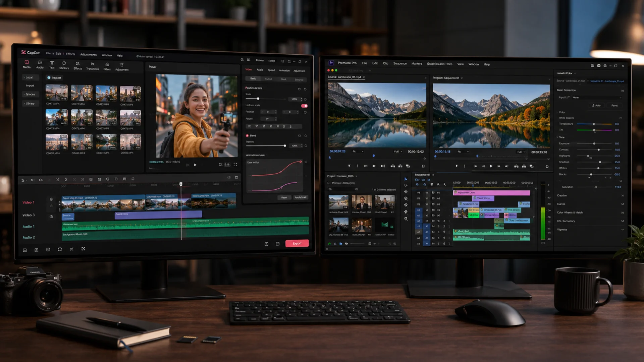Image resolution: width=644 pixels, height=362 pixels.
Task: Open the Media panel icon in CapCut
Action: (26, 62)
